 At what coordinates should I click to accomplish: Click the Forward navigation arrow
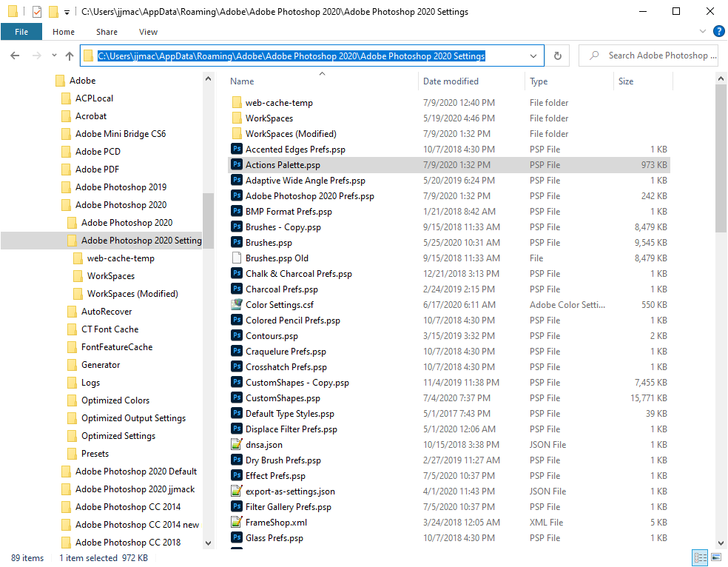coord(37,56)
